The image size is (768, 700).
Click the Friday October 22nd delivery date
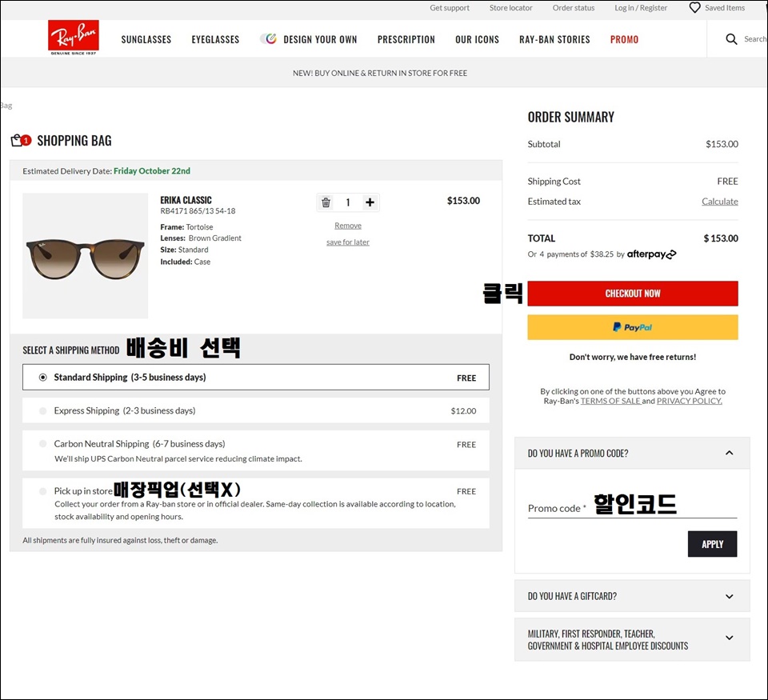coord(152,171)
